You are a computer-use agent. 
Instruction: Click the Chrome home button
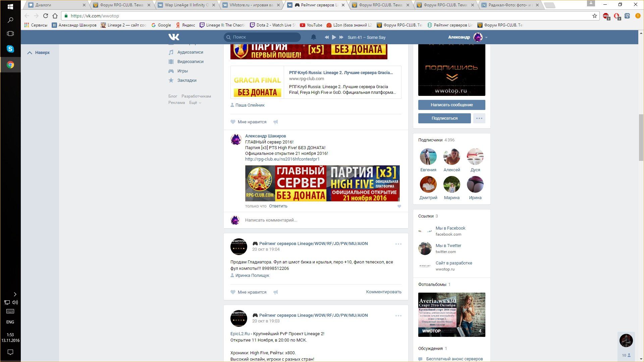pos(55,16)
